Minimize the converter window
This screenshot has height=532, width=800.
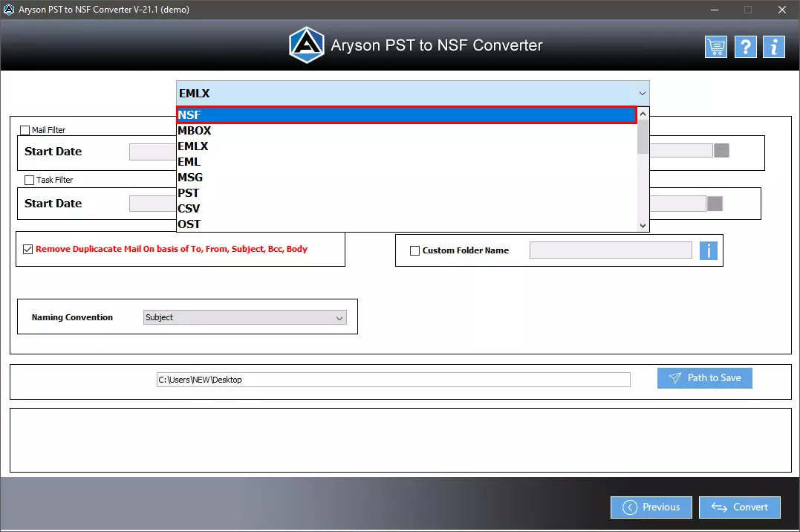coord(715,10)
